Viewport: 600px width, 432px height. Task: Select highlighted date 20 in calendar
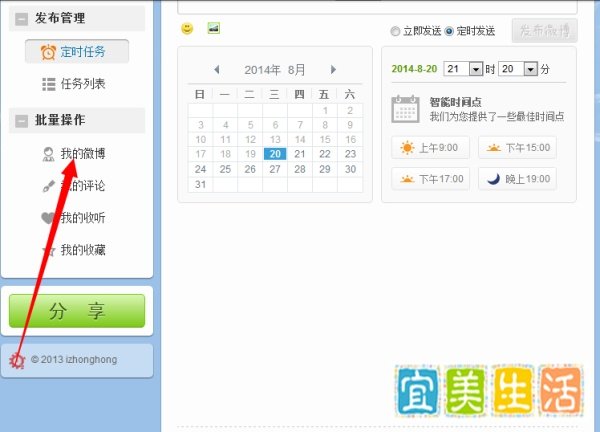point(275,154)
